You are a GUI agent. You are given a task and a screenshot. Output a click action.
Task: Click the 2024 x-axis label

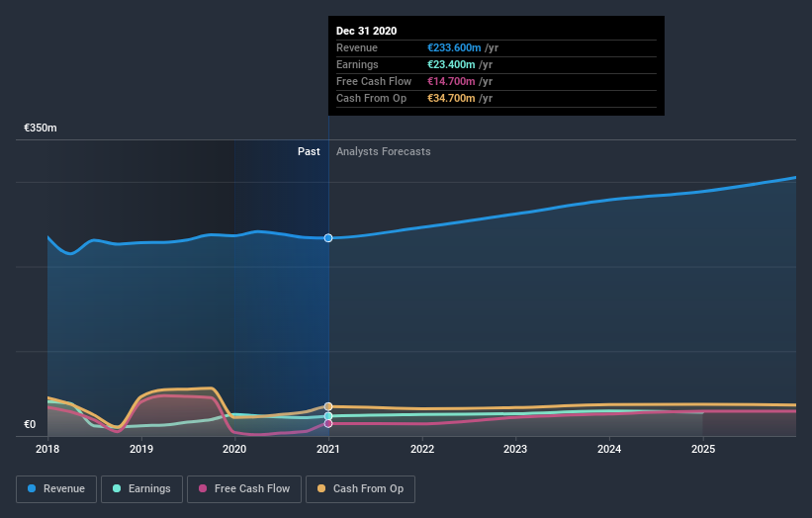pyautogui.click(x=609, y=449)
